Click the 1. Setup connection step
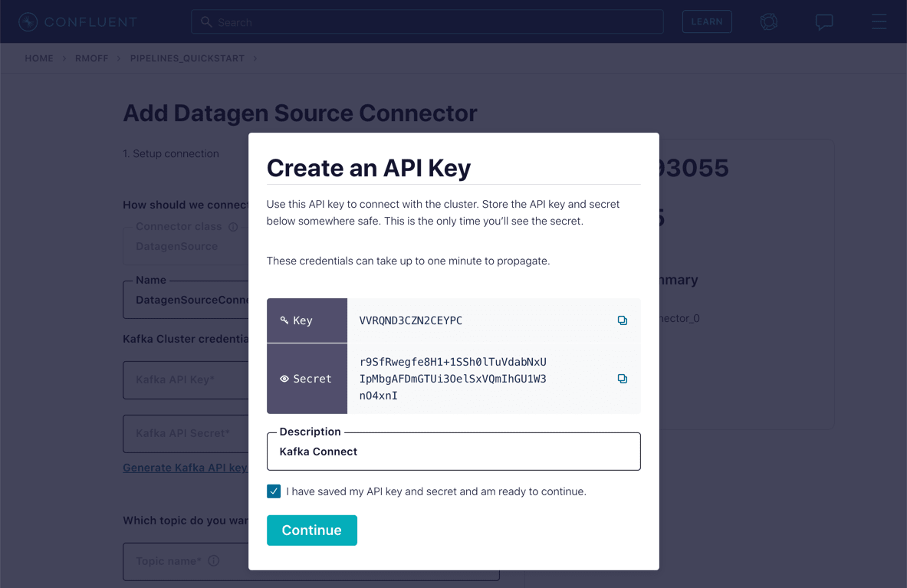The width and height of the screenshot is (907, 588). (171, 154)
